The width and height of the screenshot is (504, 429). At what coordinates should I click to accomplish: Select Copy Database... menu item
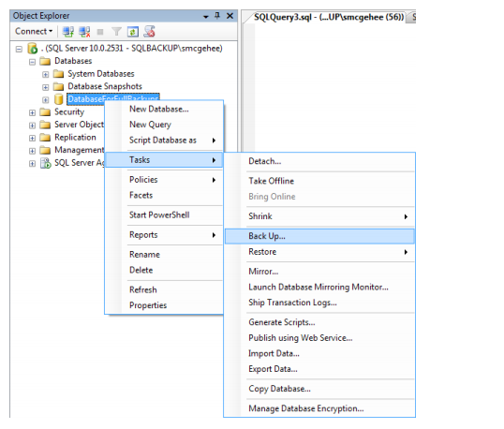click(319, 389)
